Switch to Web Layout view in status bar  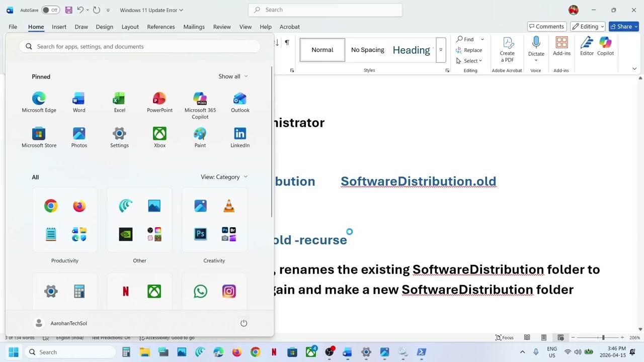560,337
